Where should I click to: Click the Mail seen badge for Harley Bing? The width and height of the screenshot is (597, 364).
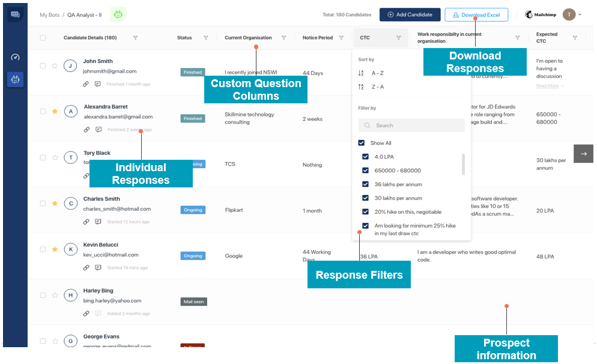pyautogui.click(x=194, y=302)
